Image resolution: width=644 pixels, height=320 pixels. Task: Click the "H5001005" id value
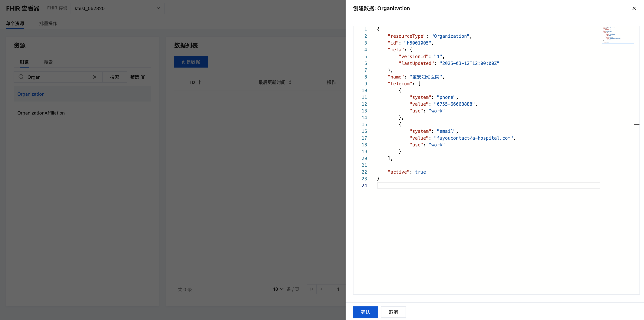[x=417, y=43]
